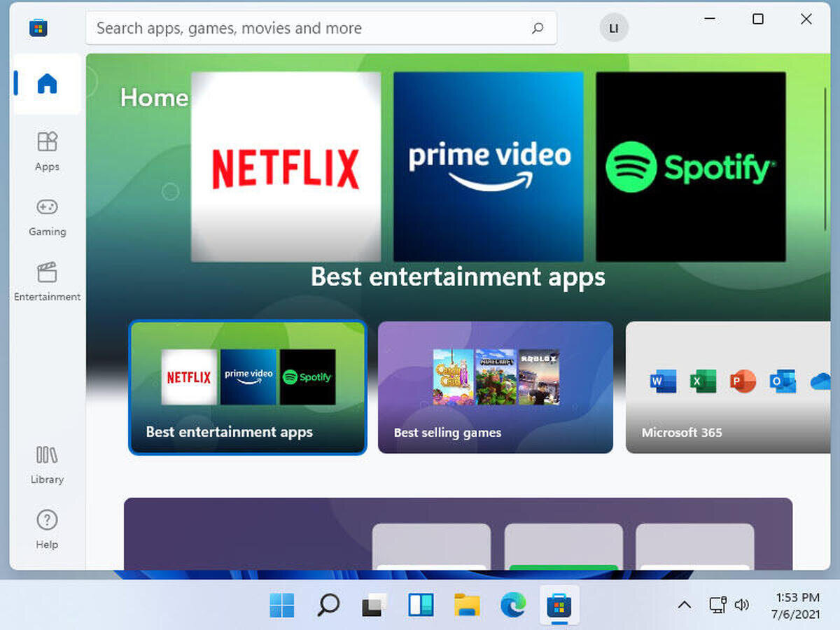Go to Apps section

47,150
